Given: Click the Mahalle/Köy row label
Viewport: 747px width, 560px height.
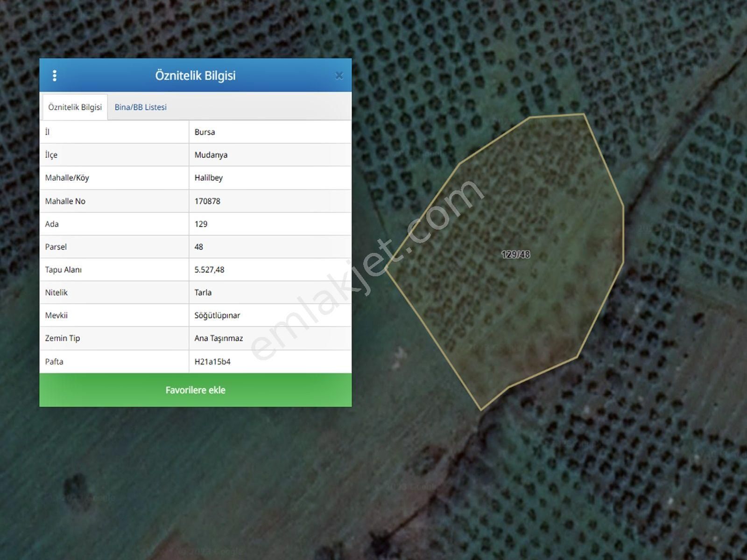Looking at the screenshot, I should pyautogui.click(x=67, y=178).
